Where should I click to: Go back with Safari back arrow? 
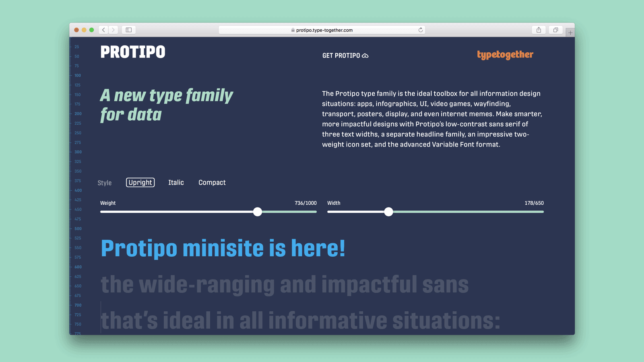(103, 30)
